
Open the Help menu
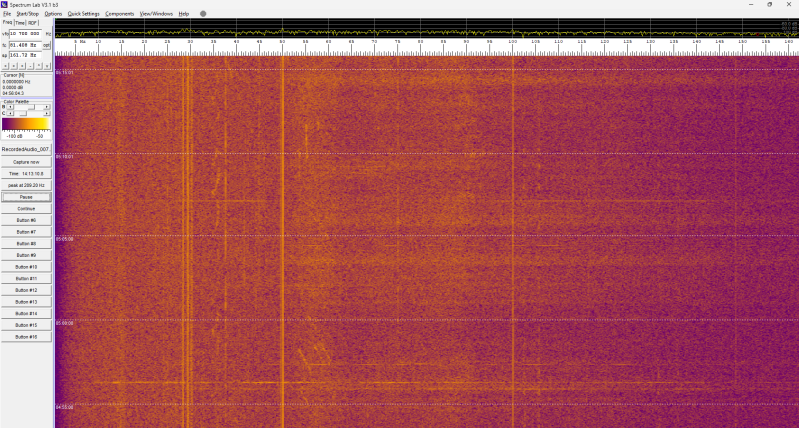coord(183,14)
